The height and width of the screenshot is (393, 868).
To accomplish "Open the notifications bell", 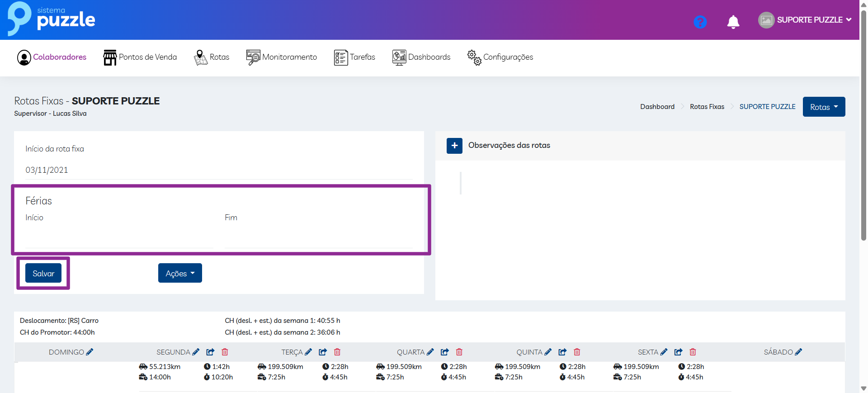I will pos(733,22).
